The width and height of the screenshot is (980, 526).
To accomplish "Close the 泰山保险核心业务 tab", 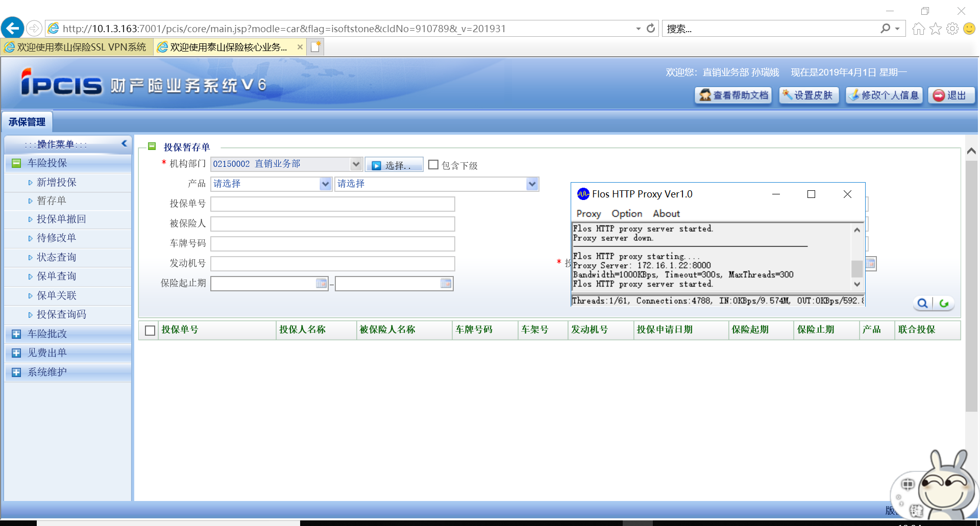I will click(300, 47).
